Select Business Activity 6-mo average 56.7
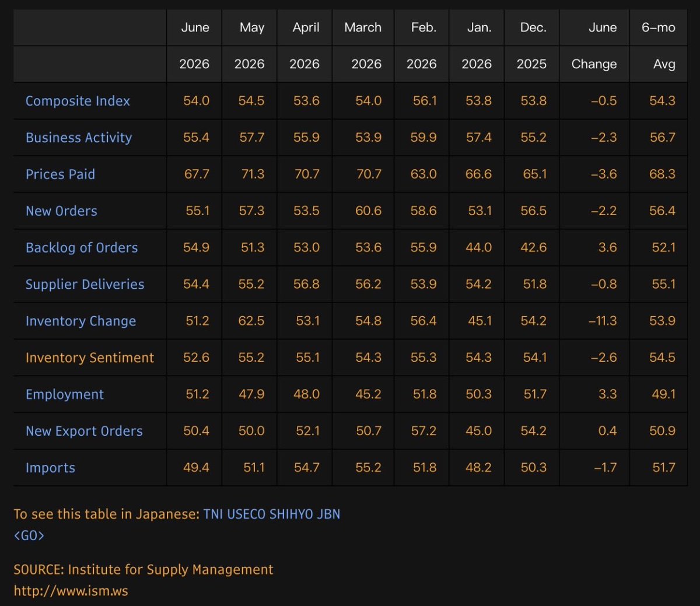The image size is (700, 606). (663, 138)
